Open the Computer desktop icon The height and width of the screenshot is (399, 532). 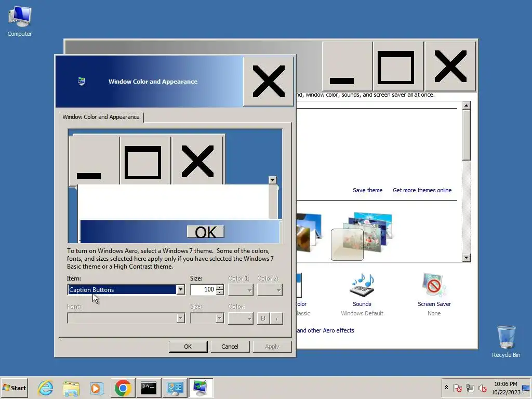coord(19,21)
